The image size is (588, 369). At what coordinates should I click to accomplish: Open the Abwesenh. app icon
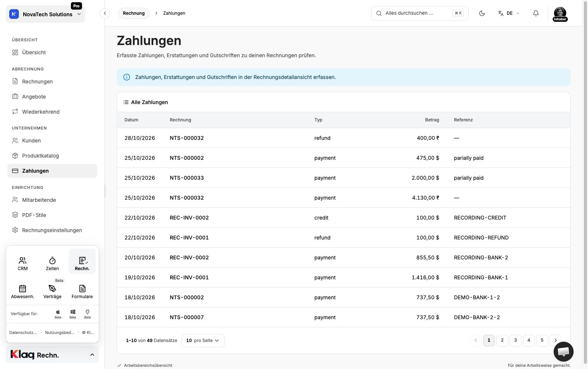[x=23, y=292]
